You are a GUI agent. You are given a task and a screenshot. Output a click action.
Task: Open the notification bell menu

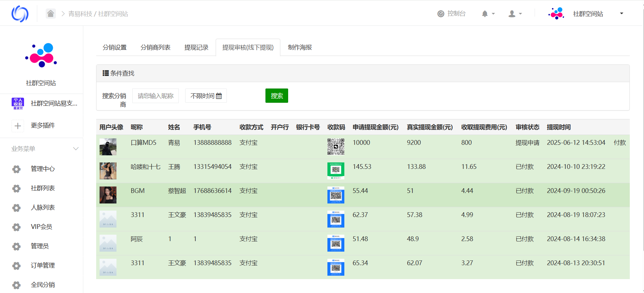click(x=485, y=14)
